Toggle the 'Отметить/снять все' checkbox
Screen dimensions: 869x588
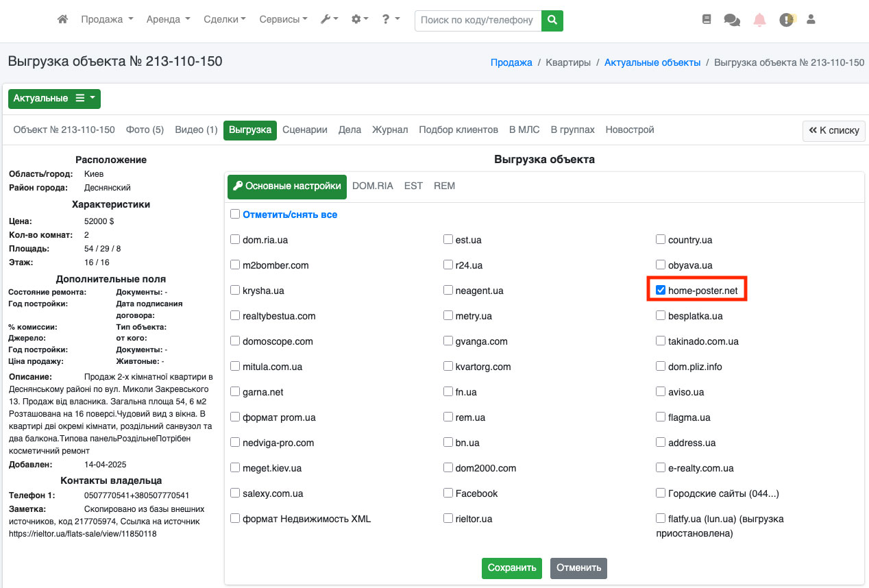click(235, 215)
